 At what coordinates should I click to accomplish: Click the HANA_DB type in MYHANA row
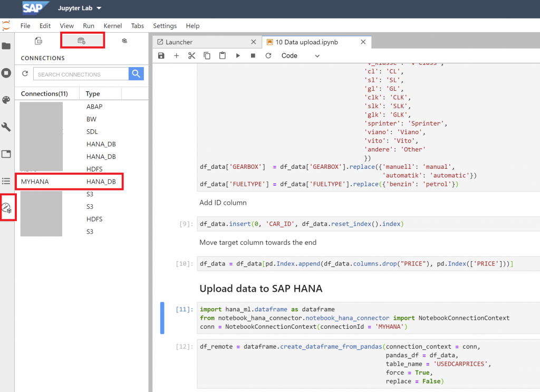point(101,181)
